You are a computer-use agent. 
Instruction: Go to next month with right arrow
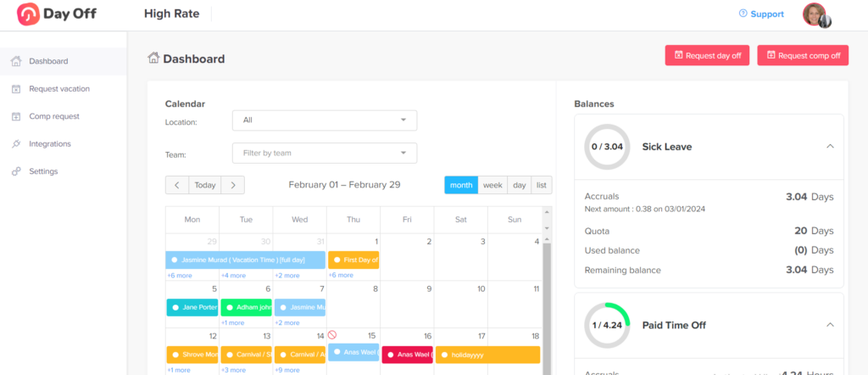233,185
